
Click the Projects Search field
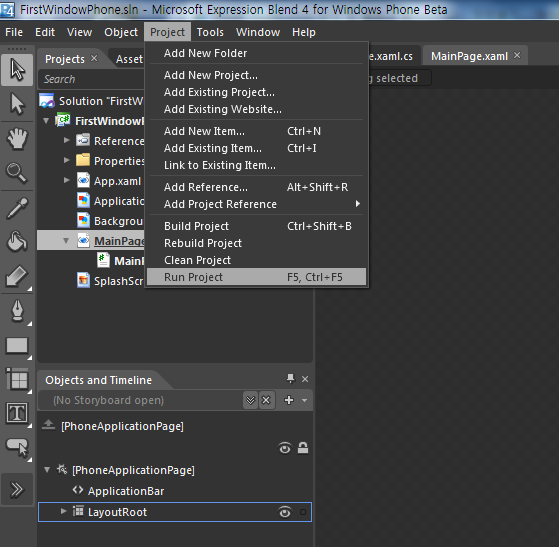coord(92,79)
